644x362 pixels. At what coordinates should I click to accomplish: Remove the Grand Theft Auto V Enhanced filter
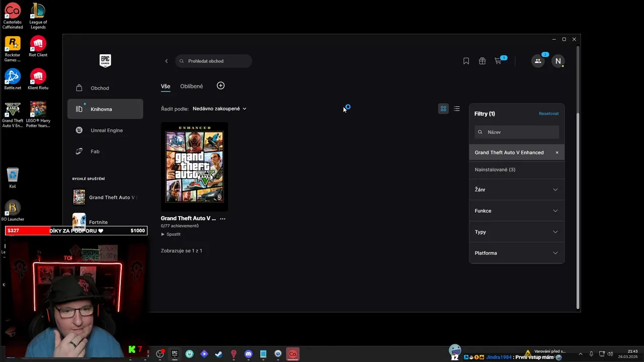[x=557, y=152]
